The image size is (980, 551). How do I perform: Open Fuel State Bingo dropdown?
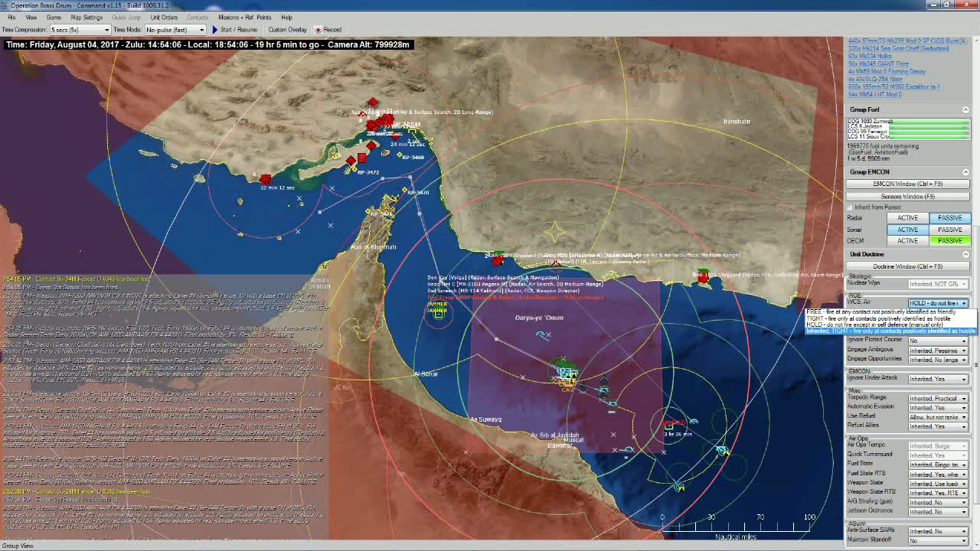click(x=938, y=465)
